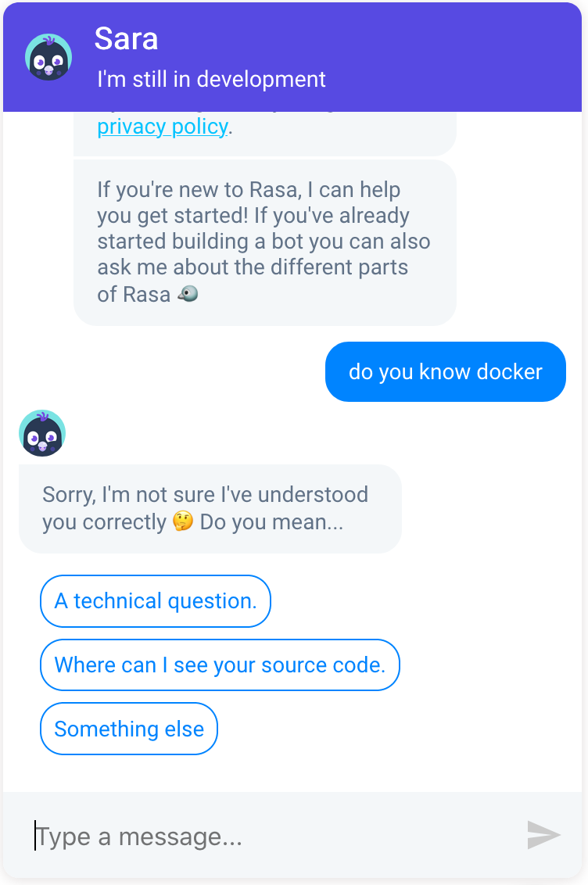Click the 'I'm still in development' subtitle
The height and width of the screenshot is (885, 588).
pyautogui.click(x=211, y=80)
